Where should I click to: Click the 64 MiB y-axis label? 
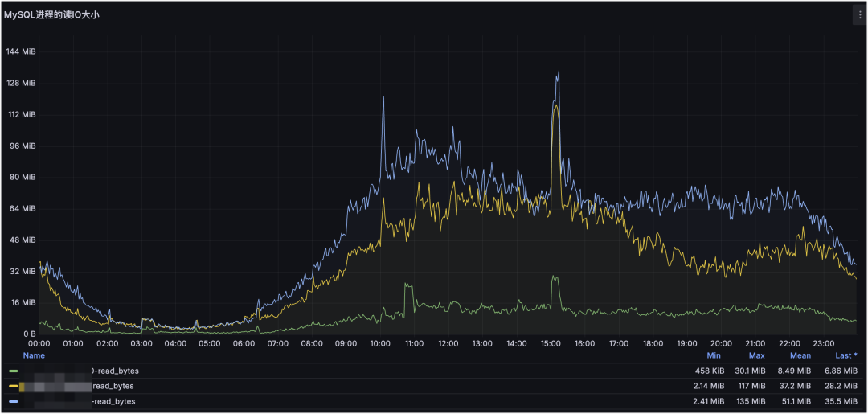click(x=23, y=209)
